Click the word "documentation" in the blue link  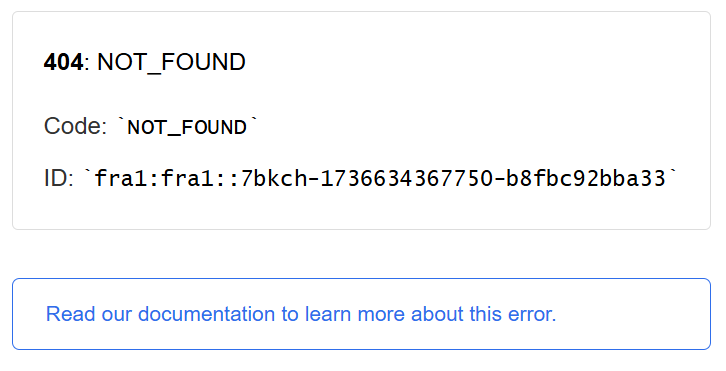[207, 314]
